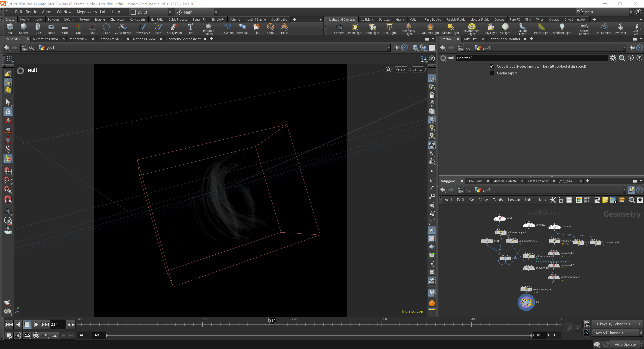Screen dimensions: 644x349
Task: Toggle audio playback on the timeline
Action: (x=18, y=336)
